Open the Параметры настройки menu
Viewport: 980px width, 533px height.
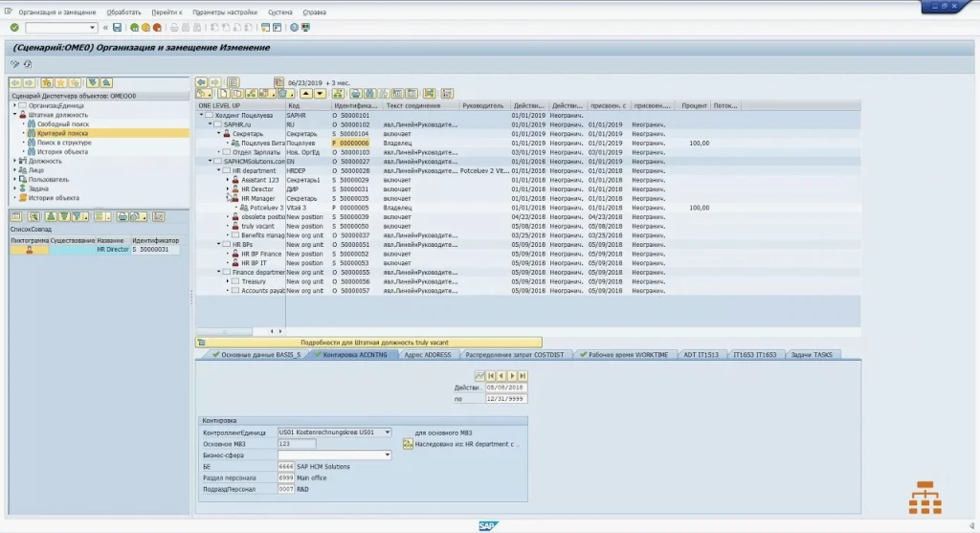coord(224,11)
